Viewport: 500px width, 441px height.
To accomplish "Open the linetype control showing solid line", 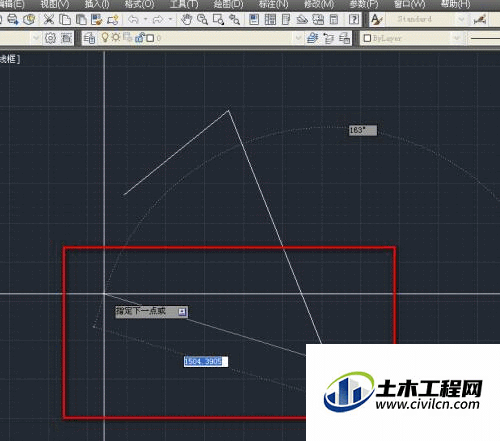I will (x=484, y=38).
